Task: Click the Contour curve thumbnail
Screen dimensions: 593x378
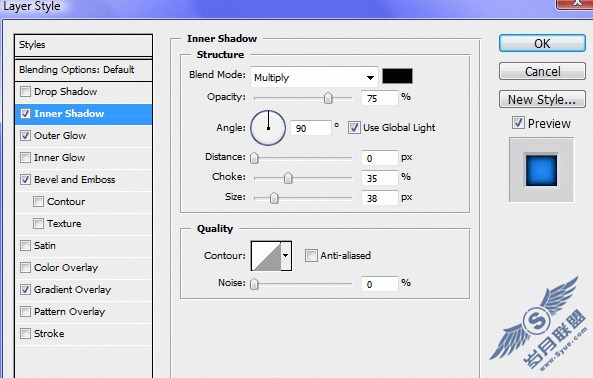Action: (x=266, y=256)
